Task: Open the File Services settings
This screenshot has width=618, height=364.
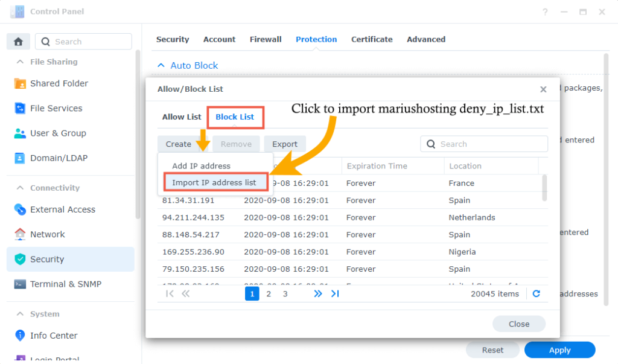Action: click(x=56, y=108)
